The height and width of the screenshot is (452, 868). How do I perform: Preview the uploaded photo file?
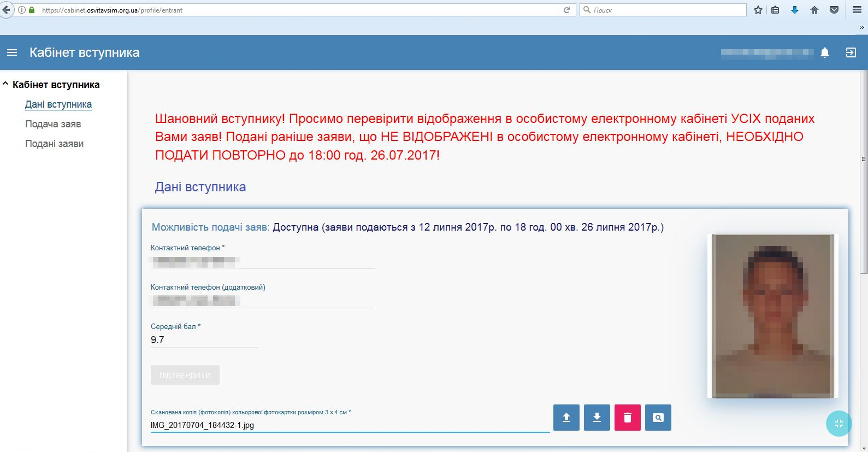tap(658, 418)
